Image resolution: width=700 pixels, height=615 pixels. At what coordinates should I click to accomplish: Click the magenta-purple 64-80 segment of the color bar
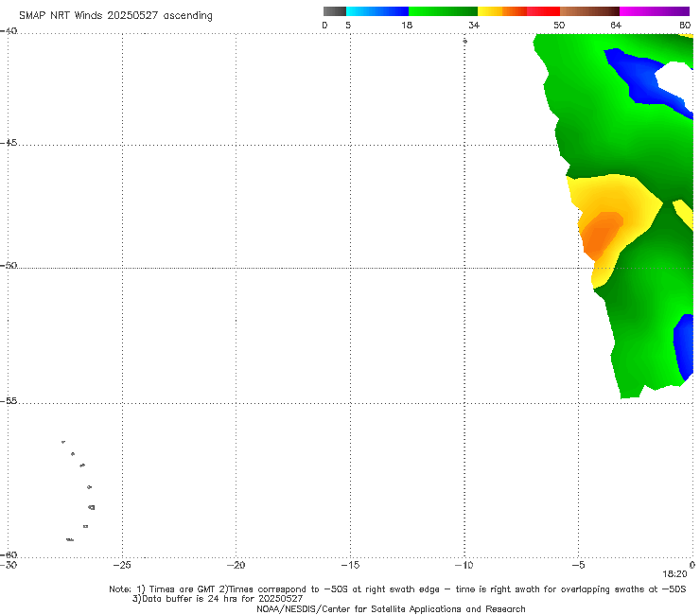pyautogui.click(x=655, y=11)
